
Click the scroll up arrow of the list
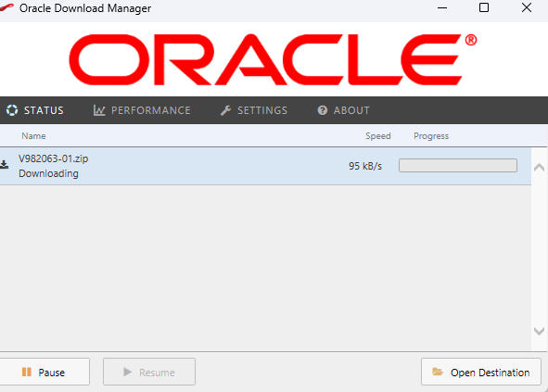[540, 168]
